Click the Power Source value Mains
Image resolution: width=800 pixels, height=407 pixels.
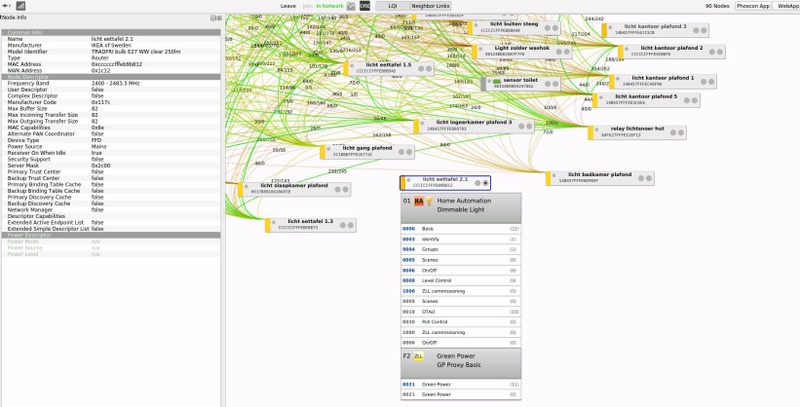(98, 146)
